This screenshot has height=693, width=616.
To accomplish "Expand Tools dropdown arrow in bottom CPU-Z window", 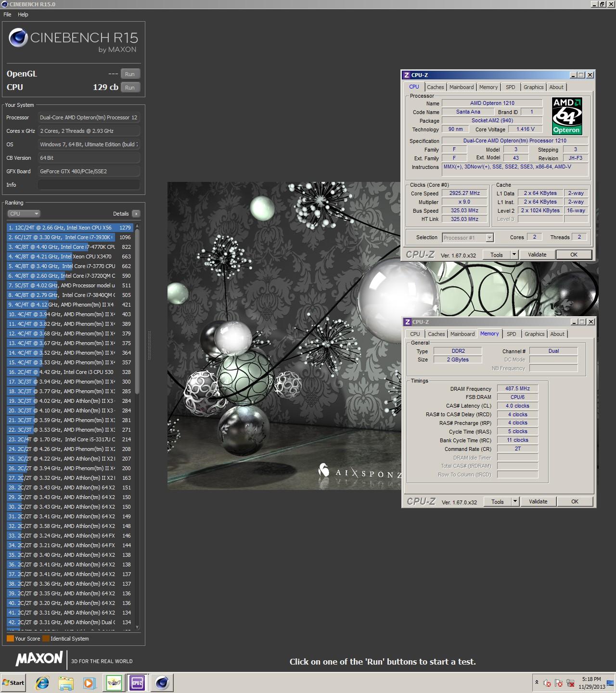I will click(x=515, y=502).
